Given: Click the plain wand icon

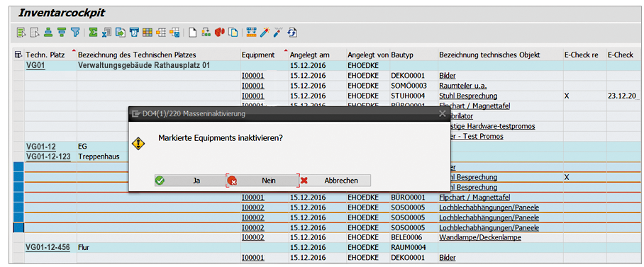Looking at the screenshot, I should [x=279, y=33].
